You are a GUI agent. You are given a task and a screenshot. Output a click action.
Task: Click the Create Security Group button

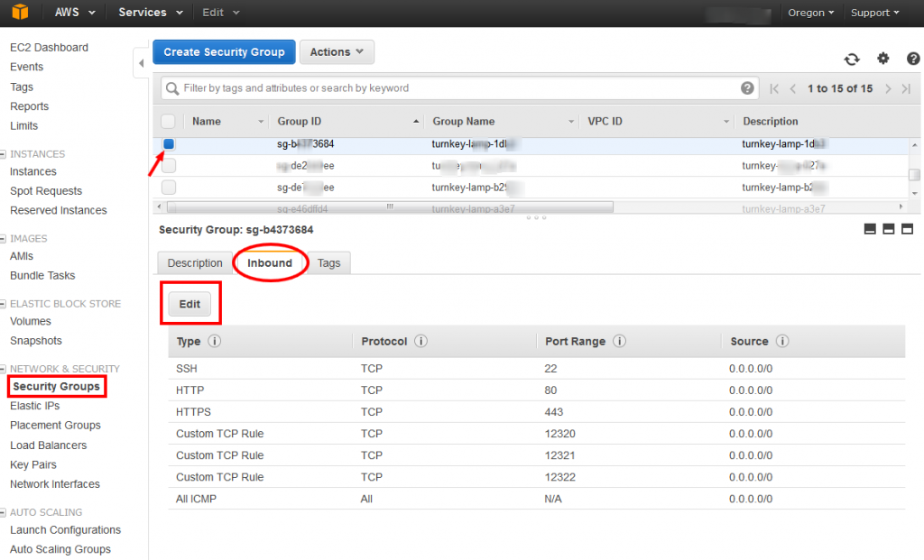[x=223, y=51]
